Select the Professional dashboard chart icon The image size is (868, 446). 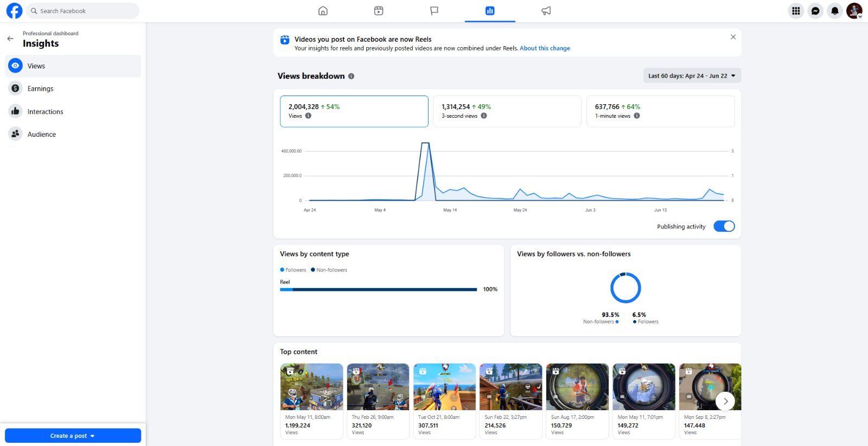point(490,11)
